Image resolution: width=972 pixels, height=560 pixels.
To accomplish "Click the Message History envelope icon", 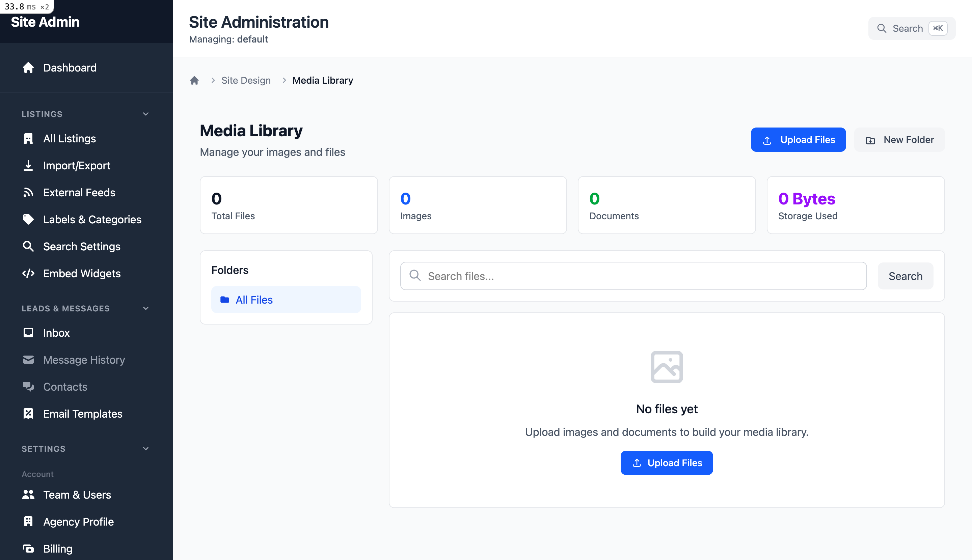I will (28, 360).
